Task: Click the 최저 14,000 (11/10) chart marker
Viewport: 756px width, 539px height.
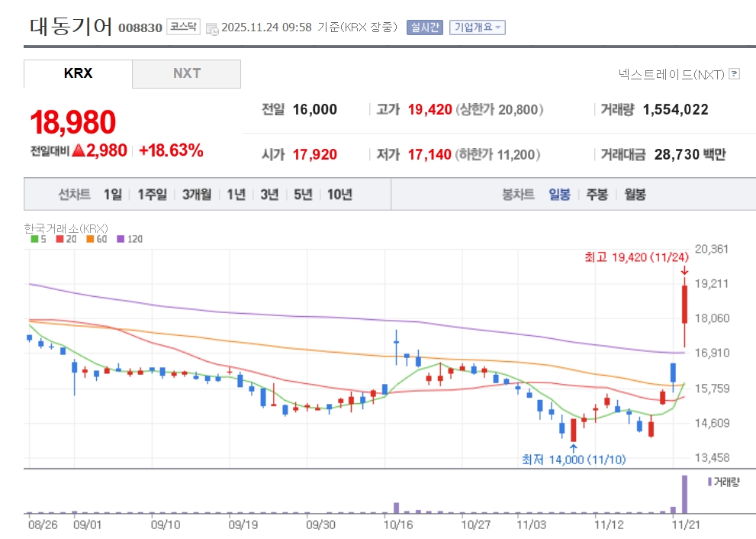Action: pos(574,460)
